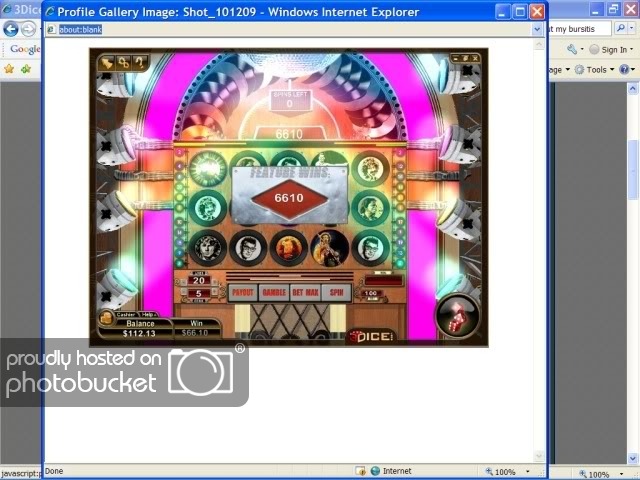Click the GAMBLE button

[274, 292]
